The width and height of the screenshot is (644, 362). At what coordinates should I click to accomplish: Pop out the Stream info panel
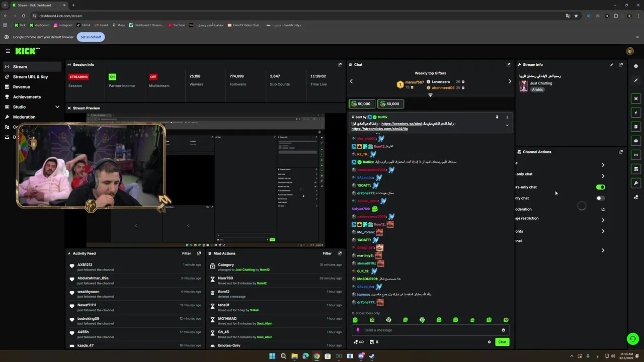621,64
